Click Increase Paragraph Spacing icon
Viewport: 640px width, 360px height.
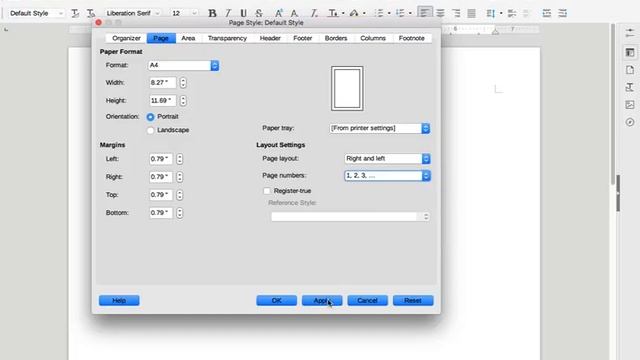click(x=511, y=13)
